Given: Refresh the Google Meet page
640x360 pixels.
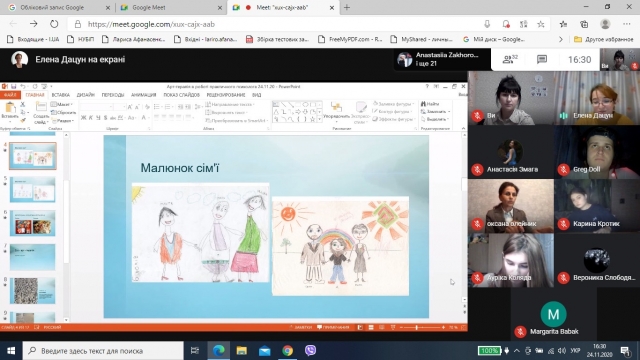Looking at the screenshot, I should pyautogui.click(x=54, y=24).
